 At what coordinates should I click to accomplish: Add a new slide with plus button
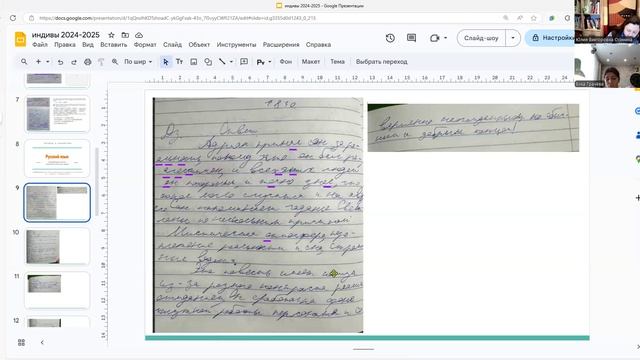38,62
